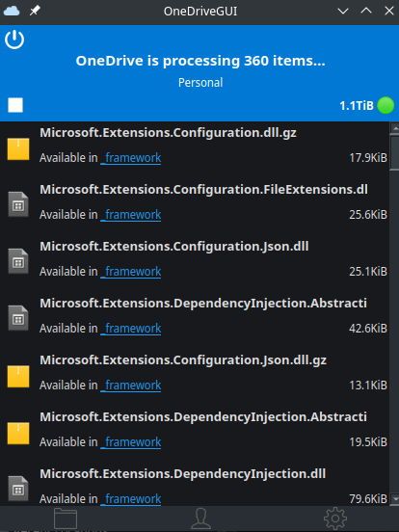
Task: Open _framework link under Configuration.dll.gz
Action: click(x=131, y=158)
